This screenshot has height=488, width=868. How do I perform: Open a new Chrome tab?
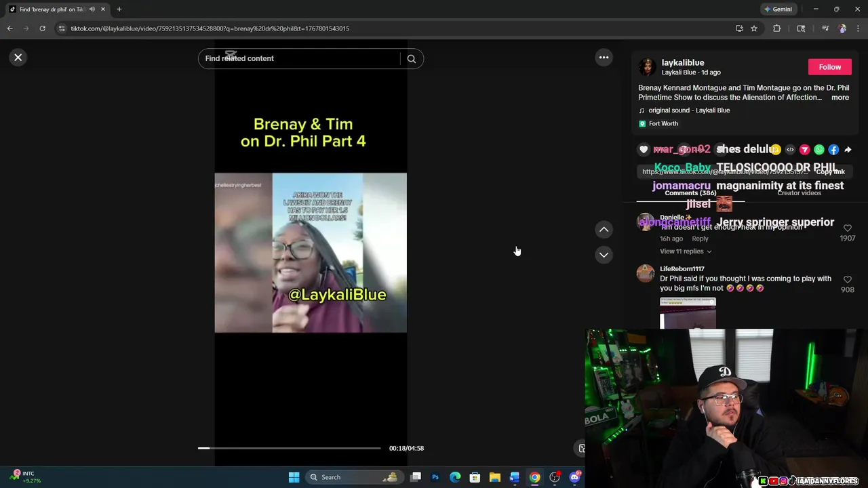tap(119, 9)
